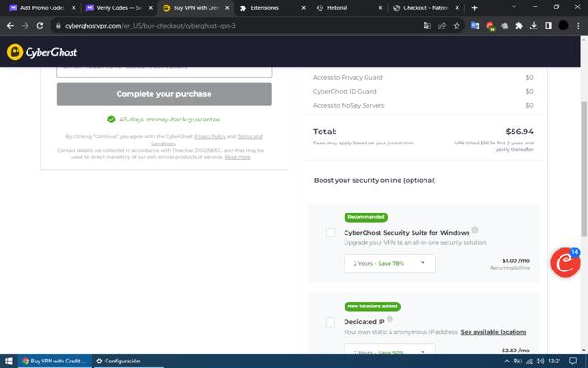Click the Recommended green badge

[x=366, y=217]
